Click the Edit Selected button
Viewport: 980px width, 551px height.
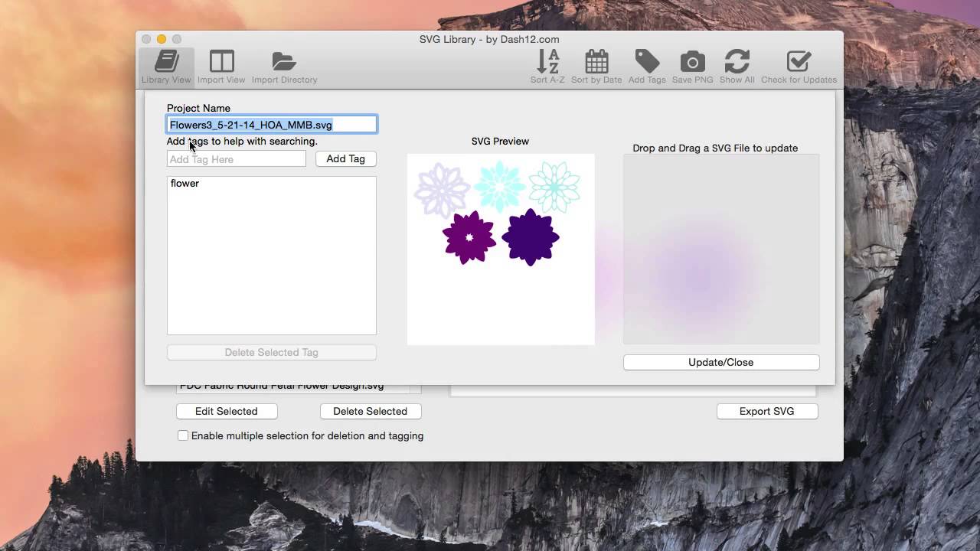(x=227, y=411)
